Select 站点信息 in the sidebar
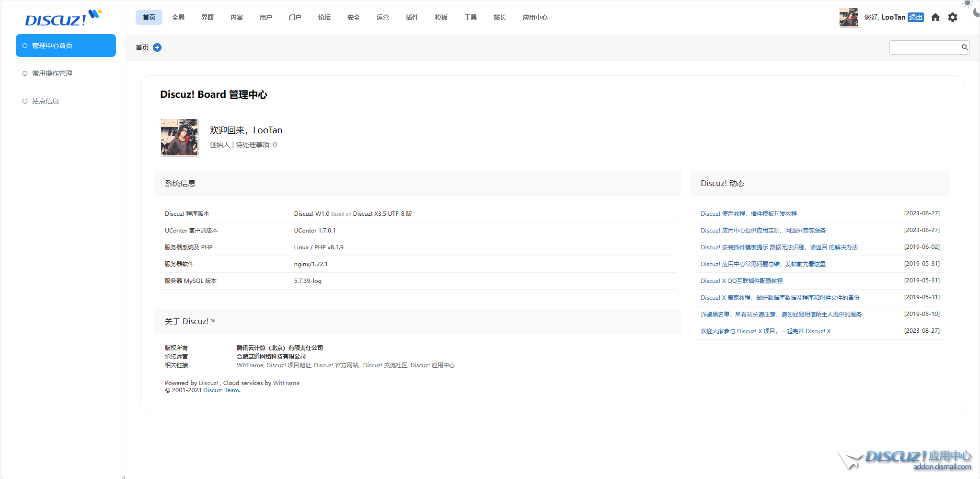 pos(66,101)
